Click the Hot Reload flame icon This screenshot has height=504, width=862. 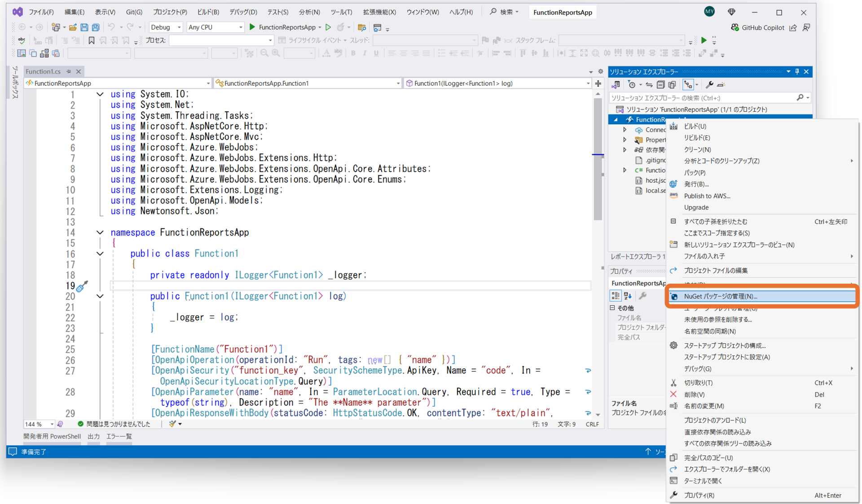(341, 27)
